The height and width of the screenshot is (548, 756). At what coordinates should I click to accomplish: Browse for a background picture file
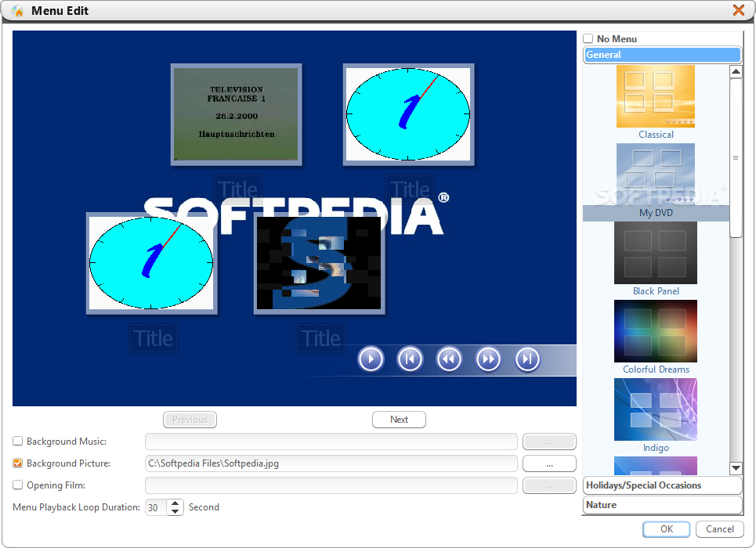pyautogui.click(x=549, y=463)
